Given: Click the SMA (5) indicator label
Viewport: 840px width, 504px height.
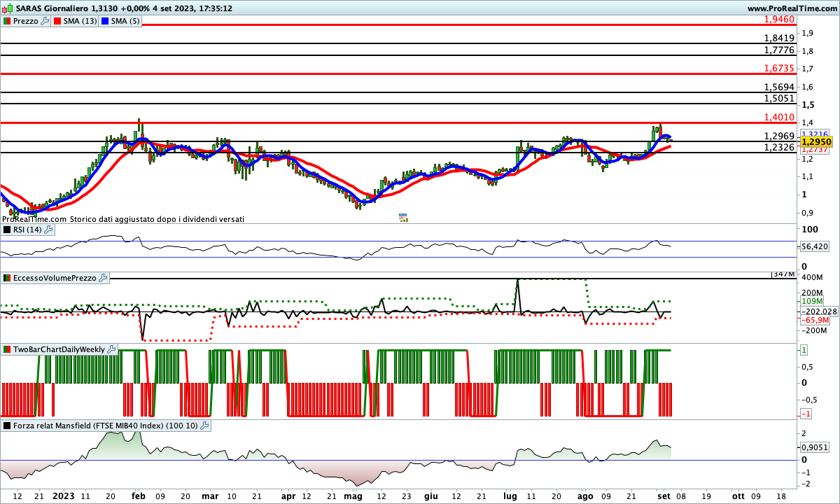Looking at the screenshot, I should tap(126, 21).
